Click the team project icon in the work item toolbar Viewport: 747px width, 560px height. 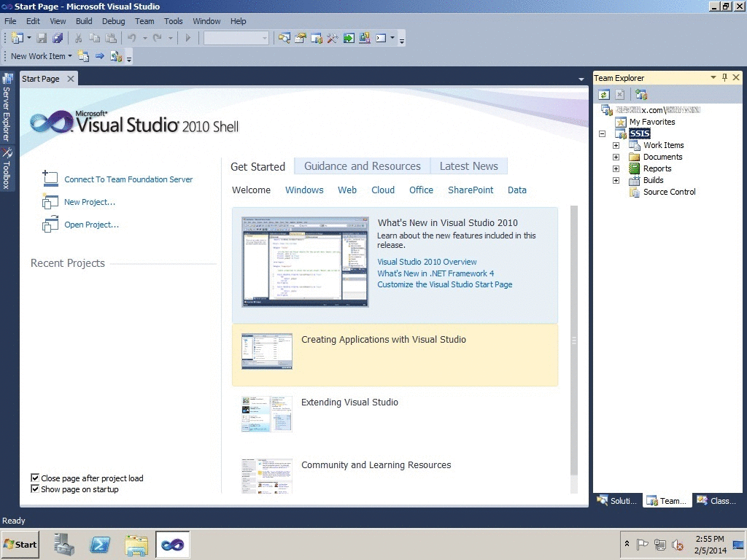(x=116, y=56)
